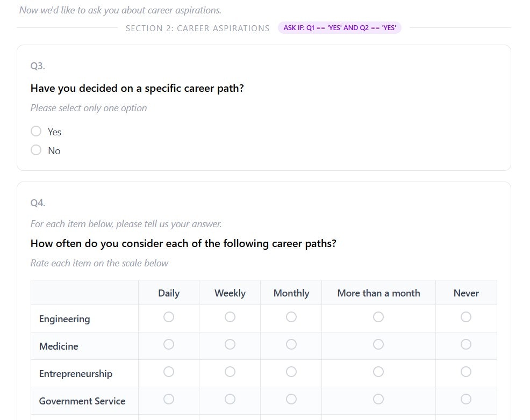Click the 'Daily' column header
This screenshot has height=420, width=530.
pyautogui.click(x=168, y=293)
